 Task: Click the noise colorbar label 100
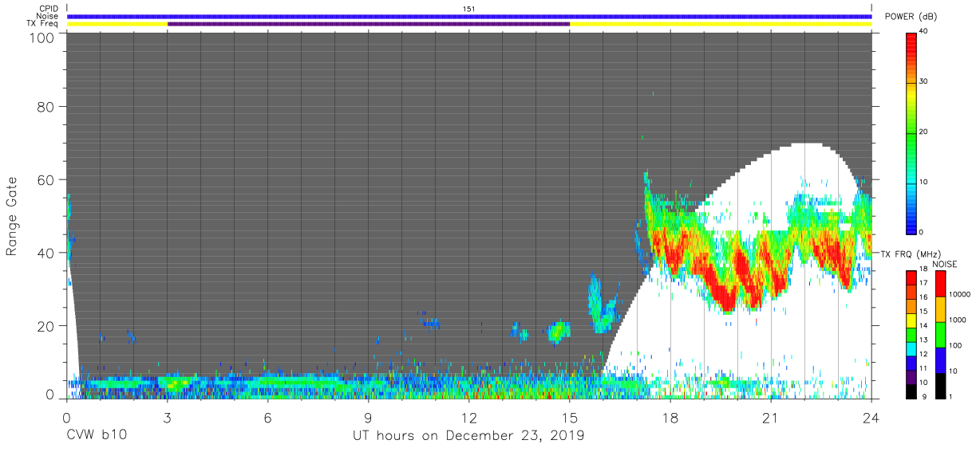coord(954,345)
